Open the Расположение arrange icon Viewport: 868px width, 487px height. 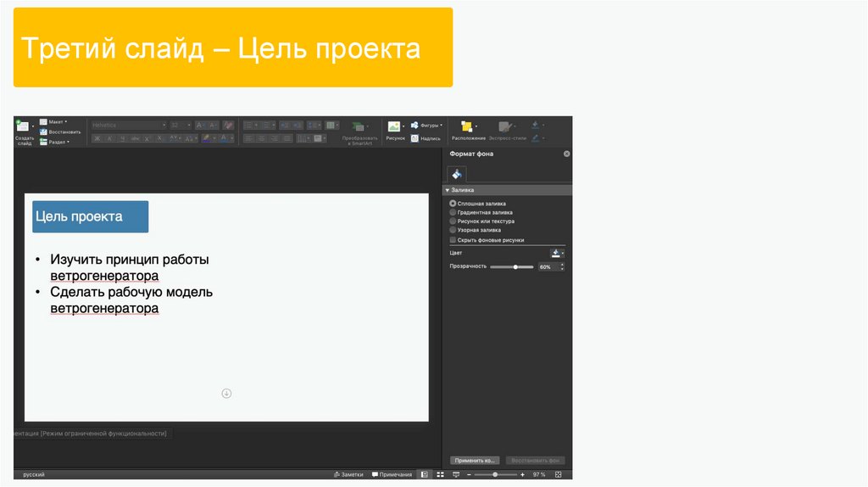pyautogui.click(x=467, y=126)
